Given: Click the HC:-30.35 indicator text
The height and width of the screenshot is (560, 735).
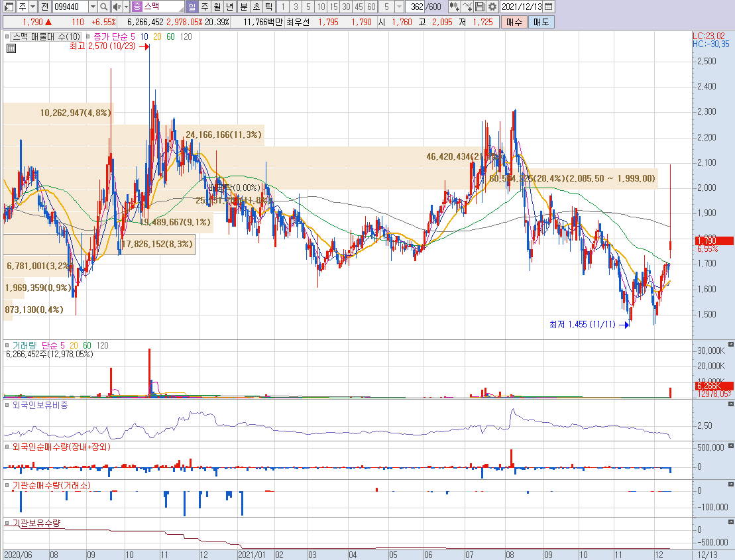Looking at the screenshot, I should (x=711, y=44).
